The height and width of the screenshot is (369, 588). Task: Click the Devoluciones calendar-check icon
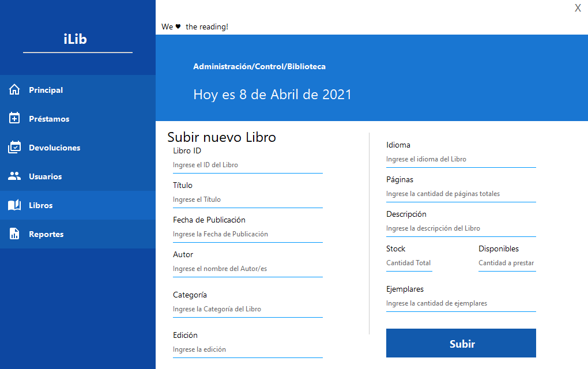pyautogui.click(x=14, y=147)
